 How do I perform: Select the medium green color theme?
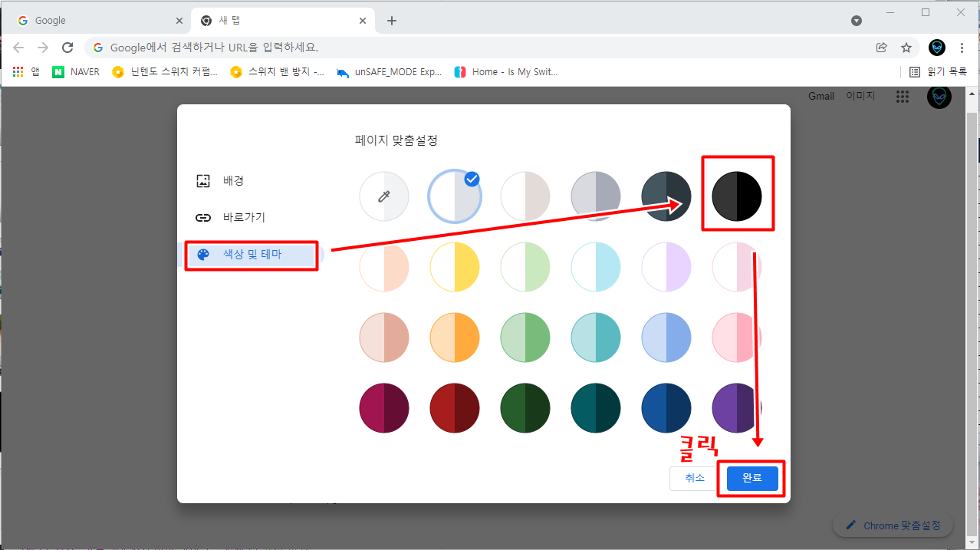pos(525,338)
